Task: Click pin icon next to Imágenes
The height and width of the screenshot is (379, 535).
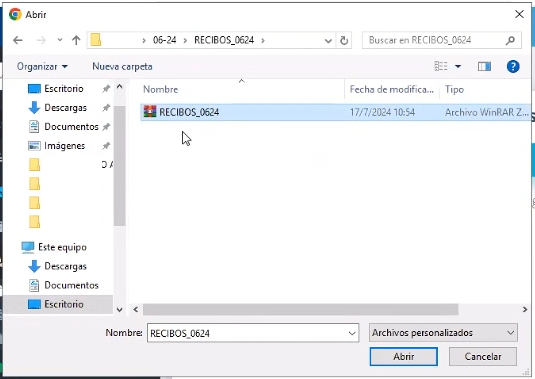Action: [106, 146]
